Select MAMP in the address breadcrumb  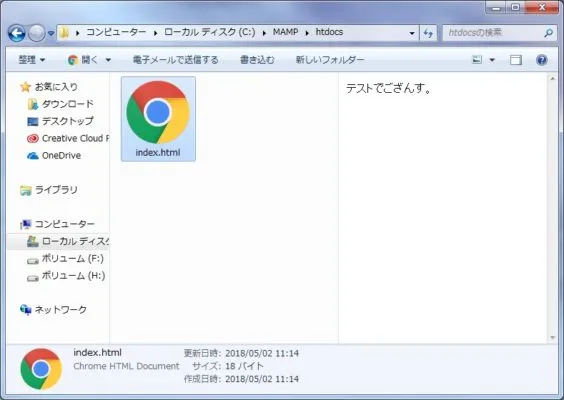pos(285,32)
